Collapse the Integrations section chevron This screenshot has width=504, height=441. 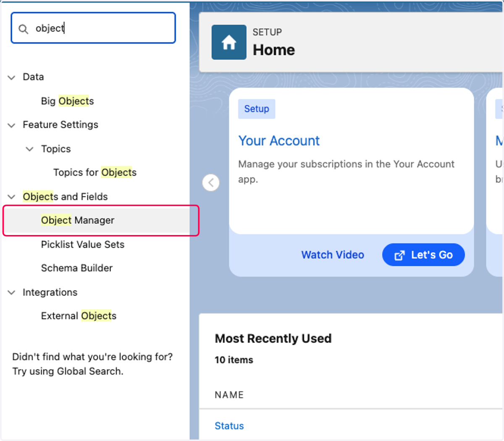[12, 293]
